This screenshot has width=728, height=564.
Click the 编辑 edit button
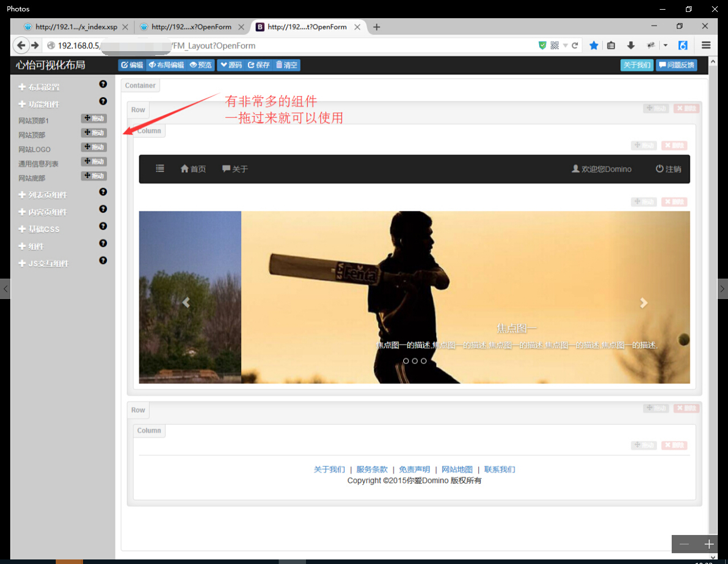click(x=132, y=65)
